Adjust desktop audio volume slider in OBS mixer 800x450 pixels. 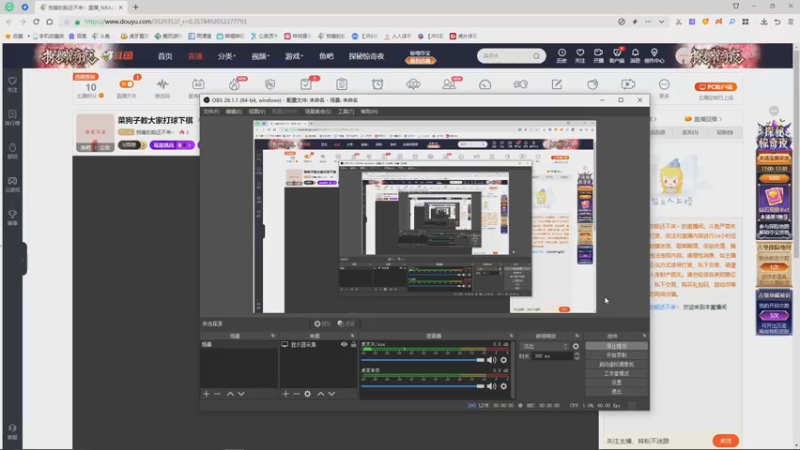423,386
